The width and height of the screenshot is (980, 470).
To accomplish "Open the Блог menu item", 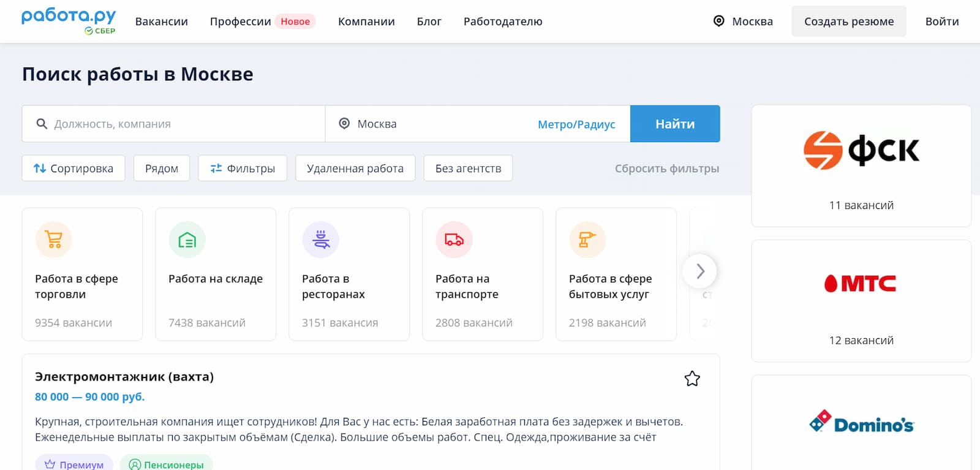I will tap(429, 21).
